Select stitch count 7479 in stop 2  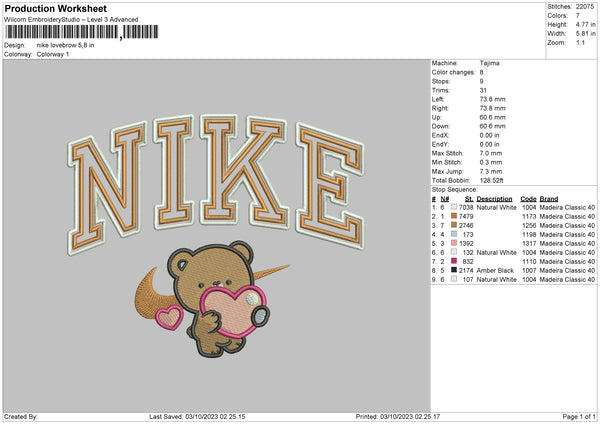pos(466,217)
